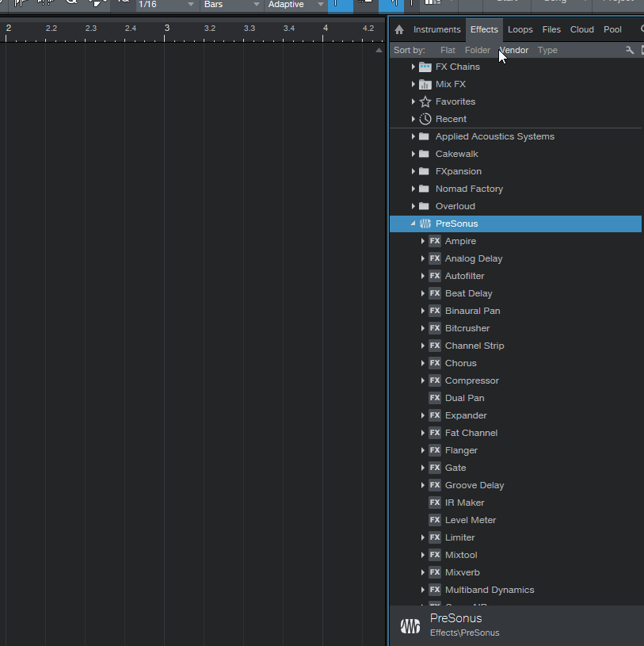Image resolution: width=644 pixels, height=646 pixels.
Task: Click the Mix FX folder icon
Action: click(x=425, y=84)
